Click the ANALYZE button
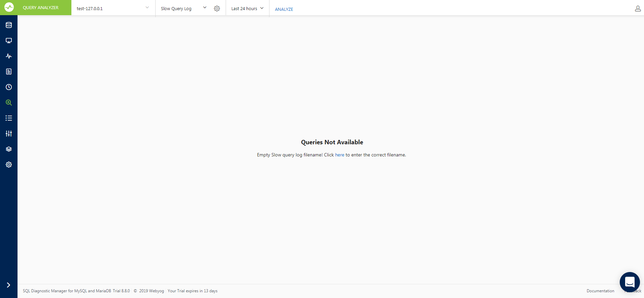 pos(284,9)
